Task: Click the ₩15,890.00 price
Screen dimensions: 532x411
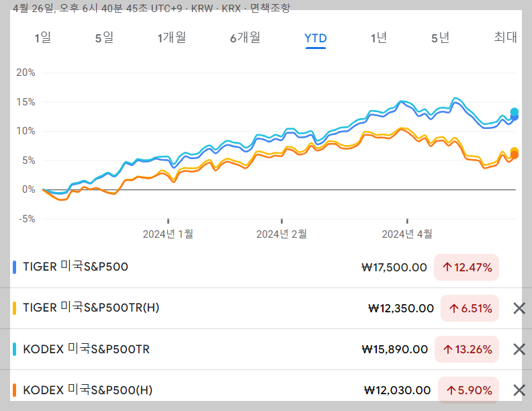Action: pos(394,350)
